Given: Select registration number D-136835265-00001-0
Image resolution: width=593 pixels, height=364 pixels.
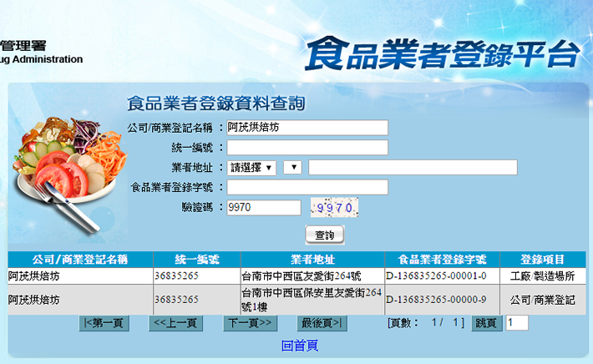Looking at the screenshot, I should 436,276.
